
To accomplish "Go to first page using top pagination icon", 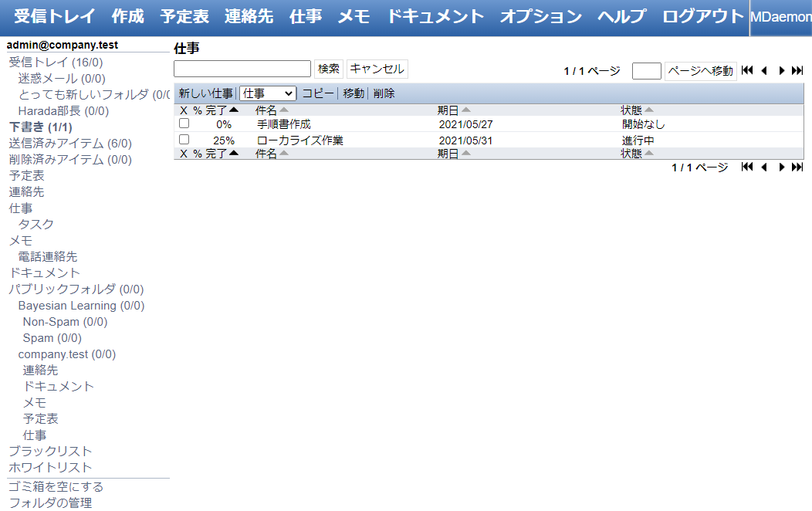I will click(746, 70).
